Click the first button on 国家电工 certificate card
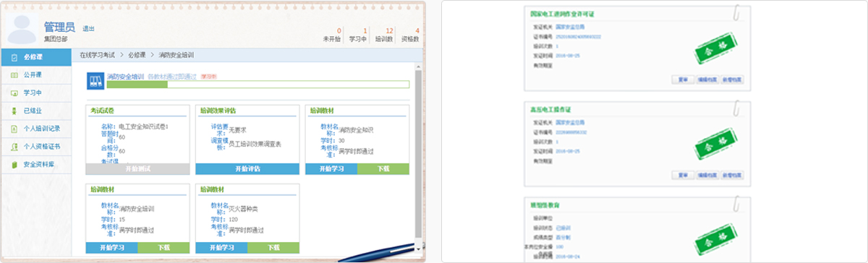This screenshot has width=868, height=263. 682,79
